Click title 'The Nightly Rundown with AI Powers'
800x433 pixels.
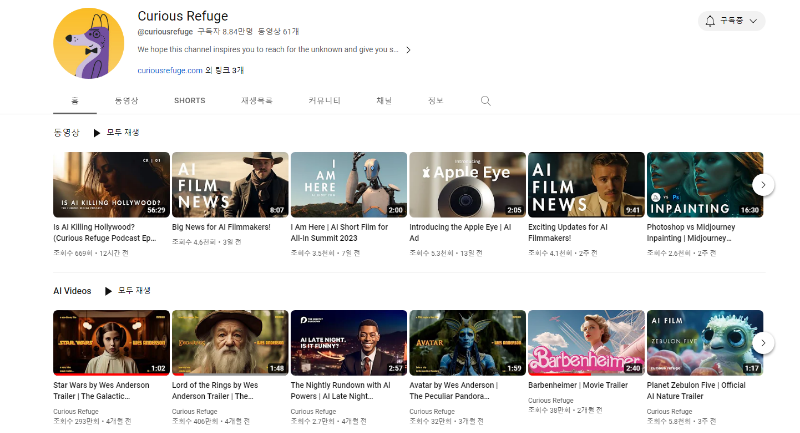coord(340,391)
